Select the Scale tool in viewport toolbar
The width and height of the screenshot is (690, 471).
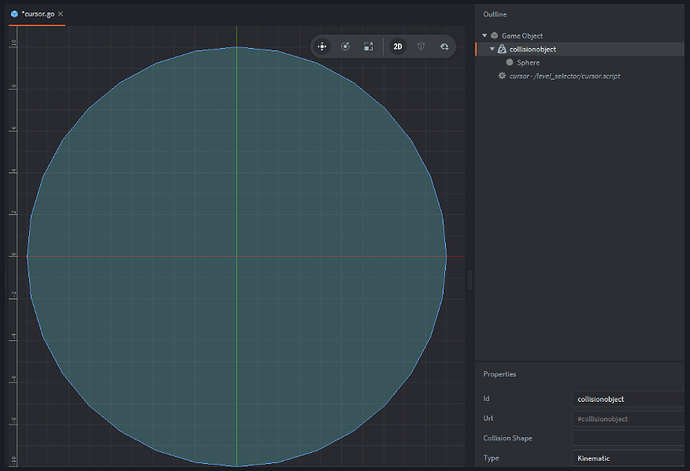368,47
